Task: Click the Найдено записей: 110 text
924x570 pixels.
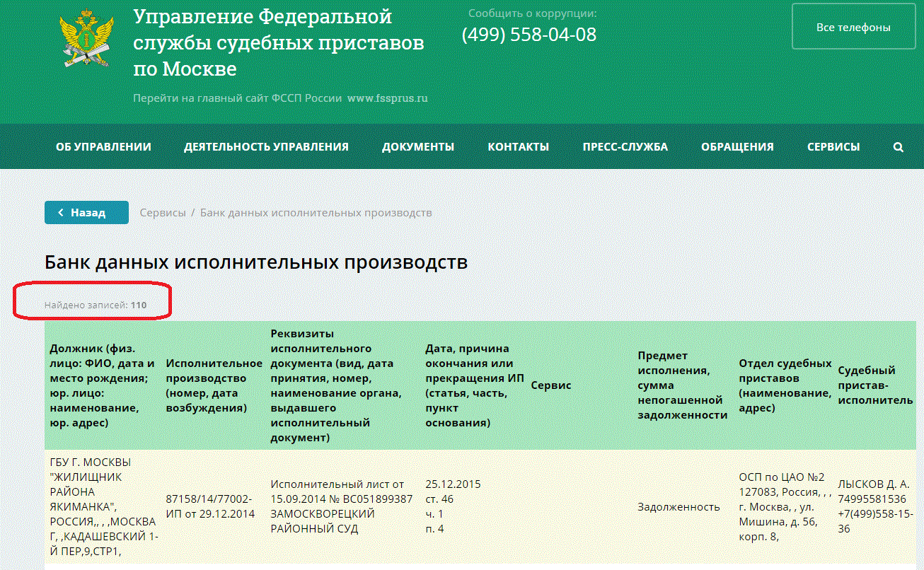Action: click(96, 305)
